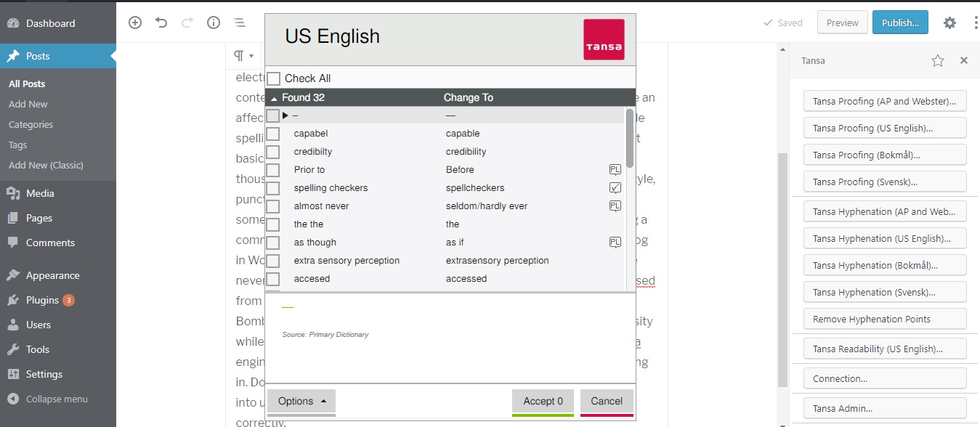
Task: Tick the checkbox for capabel
Action: pos(272,134)
